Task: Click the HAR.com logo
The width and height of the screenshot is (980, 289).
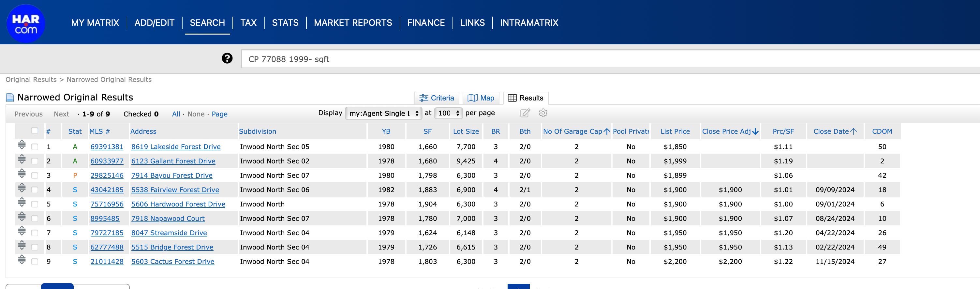Action: coord(26,23)
